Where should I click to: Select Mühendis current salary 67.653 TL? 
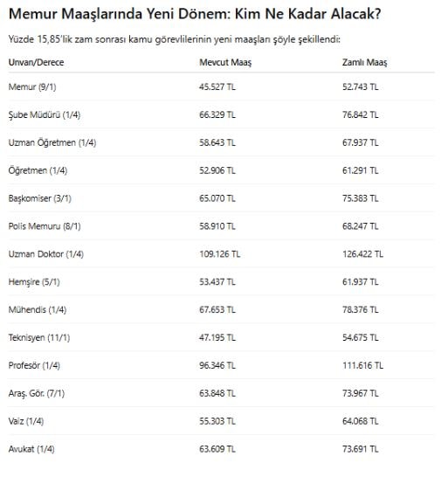[217, 309]
